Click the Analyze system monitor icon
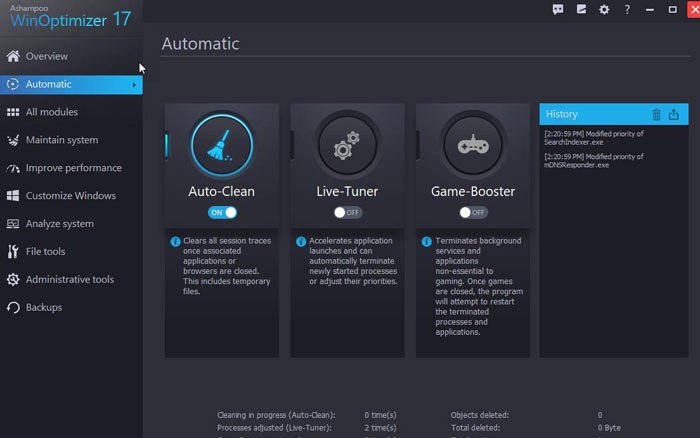Viewport: 700px width, 438px height. pos(13,224)
